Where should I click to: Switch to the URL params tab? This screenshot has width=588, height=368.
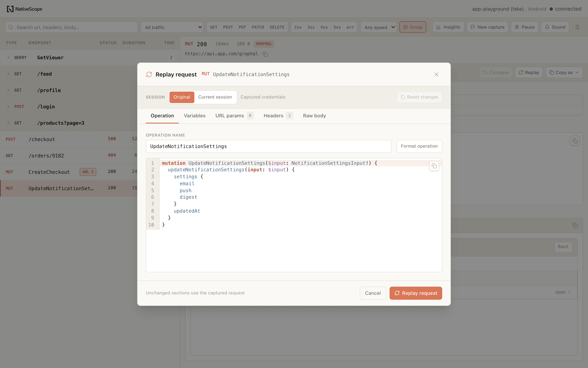pos(234,116)
